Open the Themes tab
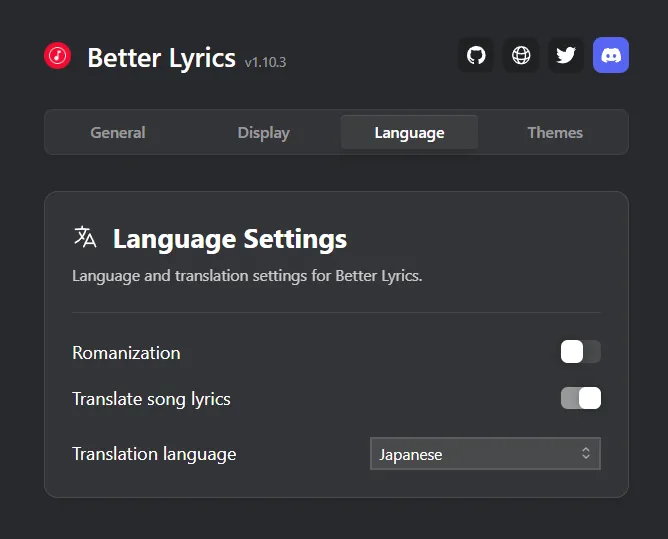 pyautogui.click(x=555, y=133)
